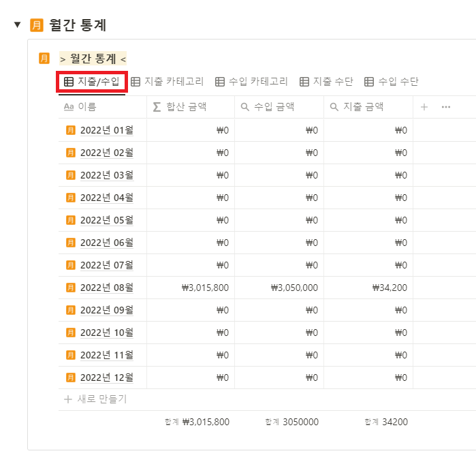476x462 pixels.
Task: Open the 합계 3050000 calculation menu
Action: point(291,422)
